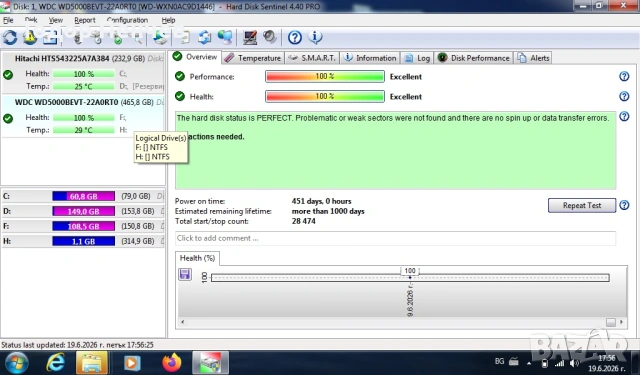
Task: Click the save floppy icon in Health graph
Action: point(185,274)
